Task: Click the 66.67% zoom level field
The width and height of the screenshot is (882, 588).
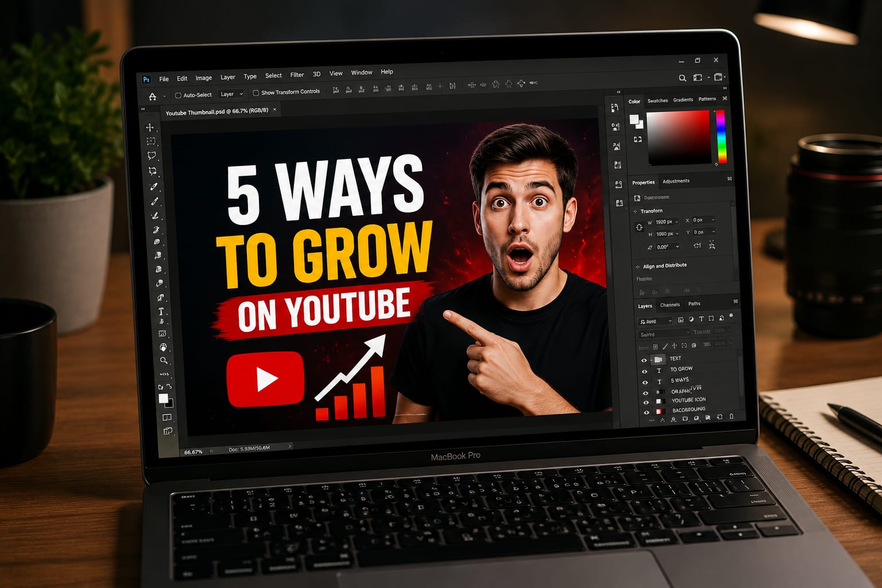Action: [194, 452]
